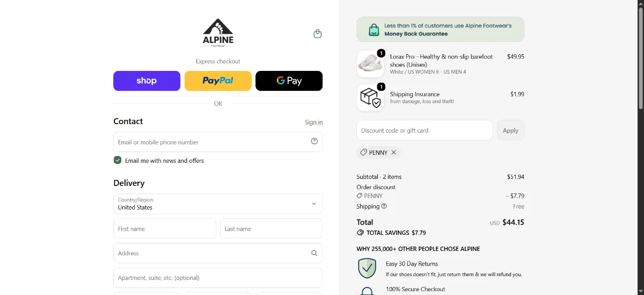The width and height of the screenshot is (644, 295).
Task: Click the $44.15 total amount
Action: pos(513,222)
